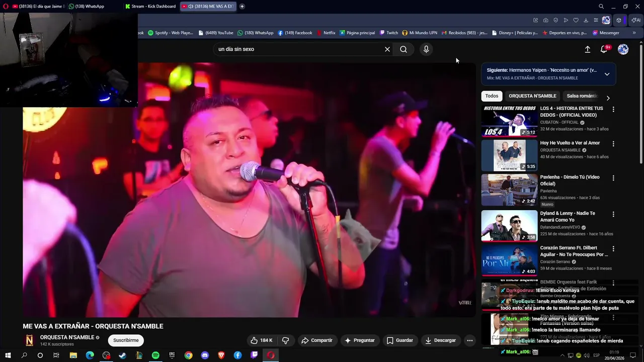Image resolution: width=644 pixels, height=362 pixels.
Task: Open Steam from the taskbar
Action: 122,355
